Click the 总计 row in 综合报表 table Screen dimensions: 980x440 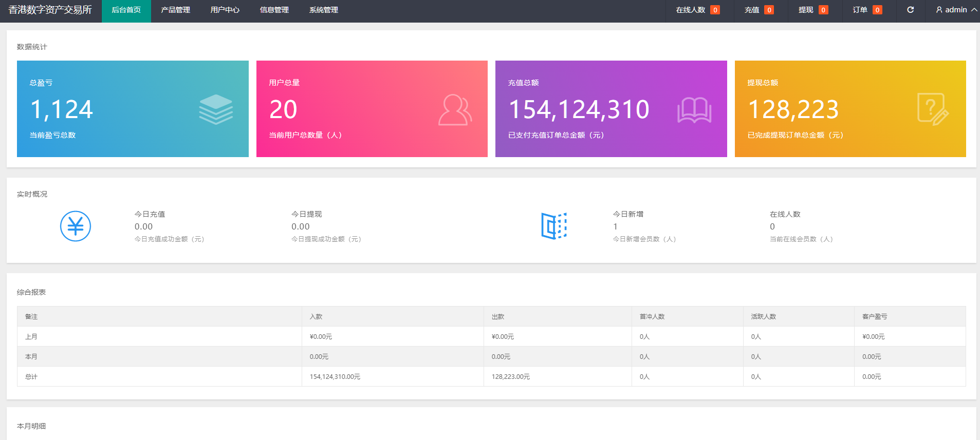(x=31, y=376)
